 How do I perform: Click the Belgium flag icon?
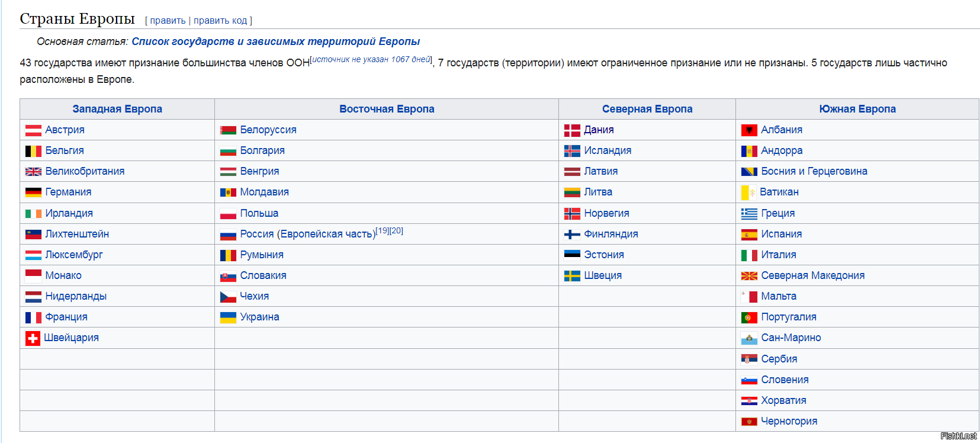33,151
